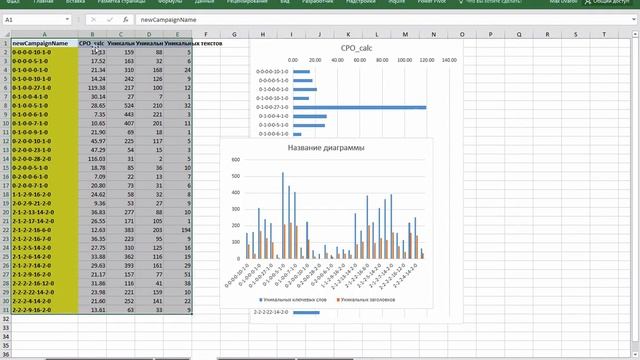This screenshot has height=360, width=640.
Task: Click the Select All corner triangle
Action: pyautogui.click(x=6, y=35)
